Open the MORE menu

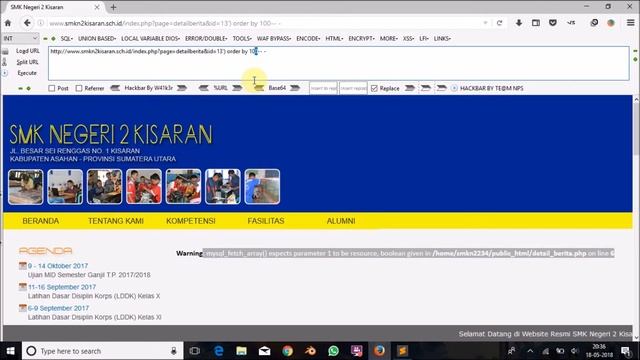coord(389,38)
